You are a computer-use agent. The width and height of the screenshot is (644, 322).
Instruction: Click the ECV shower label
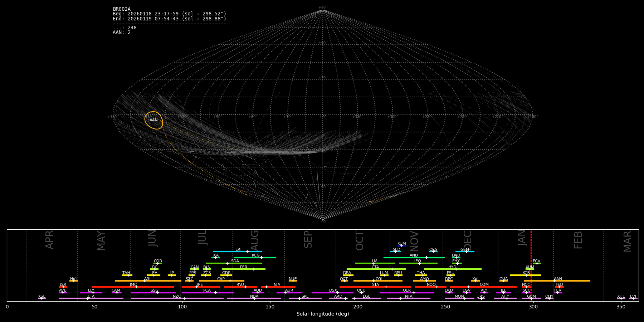pos(536,261)
